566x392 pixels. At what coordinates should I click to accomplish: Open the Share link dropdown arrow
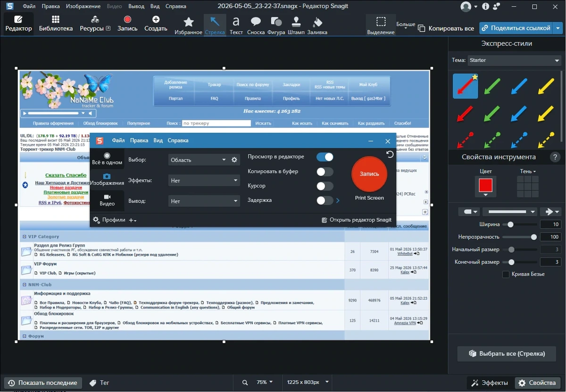pyautogui.click(x=558, y=28)
